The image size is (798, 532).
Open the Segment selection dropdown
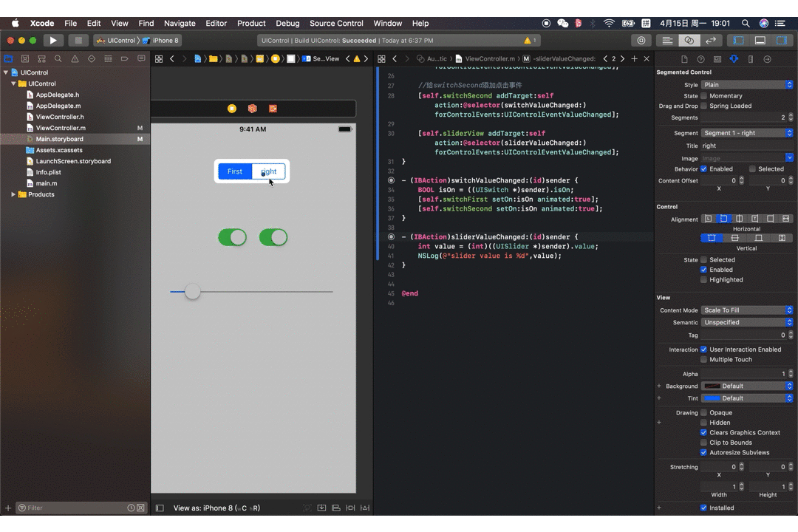tap(746, 133)
